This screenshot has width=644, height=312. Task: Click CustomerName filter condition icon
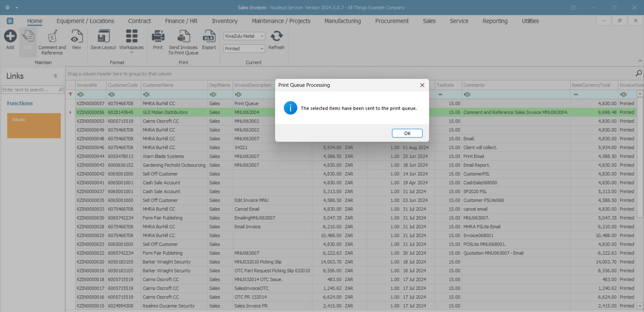click(147, 95)
